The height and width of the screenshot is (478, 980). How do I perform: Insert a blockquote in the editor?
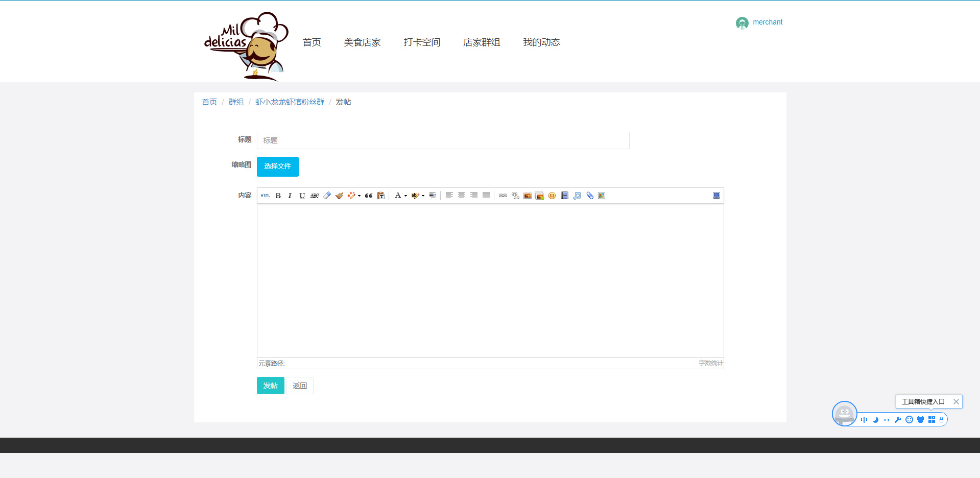point(368,196)
